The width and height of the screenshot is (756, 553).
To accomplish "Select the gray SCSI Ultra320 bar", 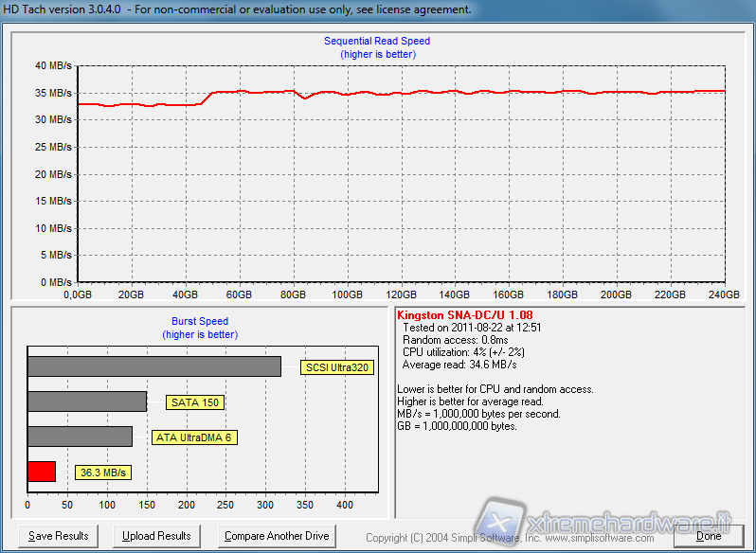I will (154, 366).
